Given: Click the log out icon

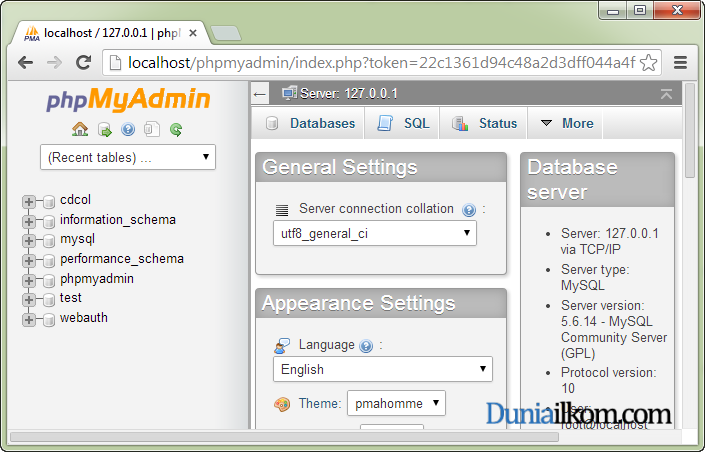Looking at the screenshot, I should (x=104, y=130).
